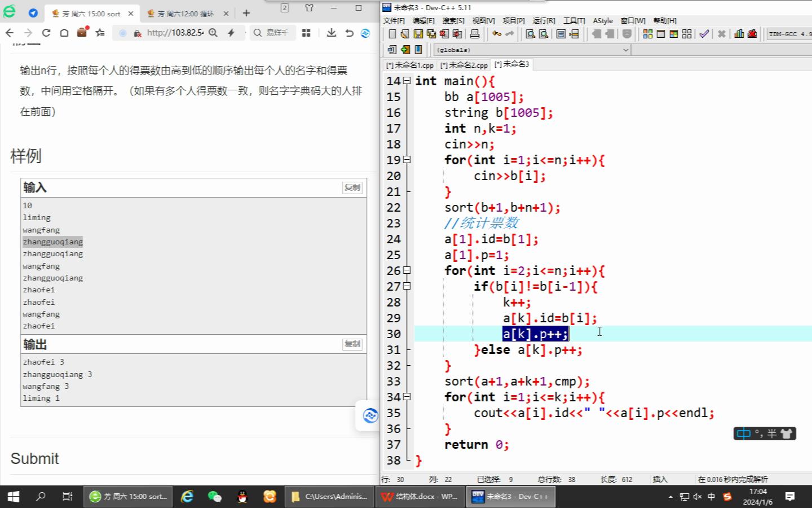Open the browser favorites star list icon

[100, 33]
